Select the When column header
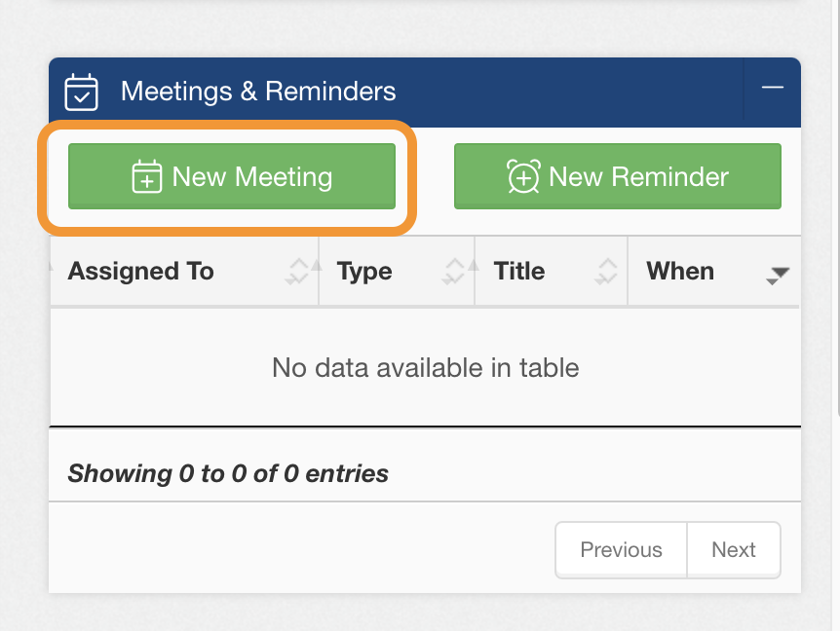Viewport: 840px width, 631px height. pos(679,271)
